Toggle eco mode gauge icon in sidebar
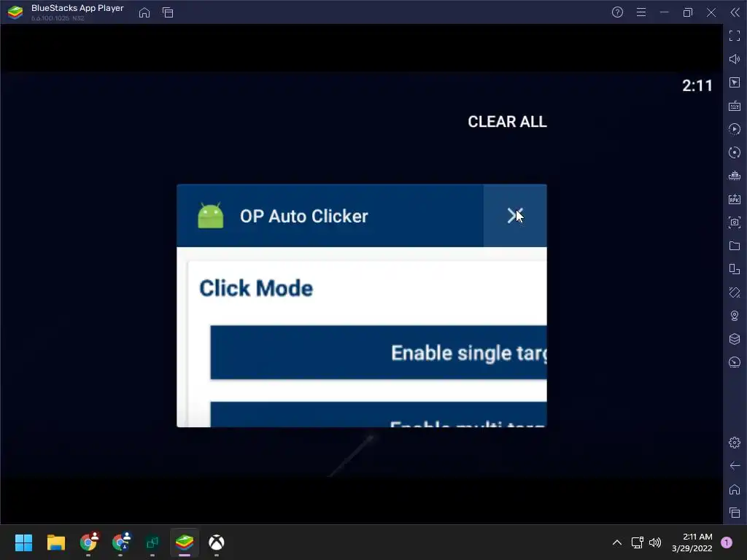This screenshot has height=560, width=747. (735, 362)
